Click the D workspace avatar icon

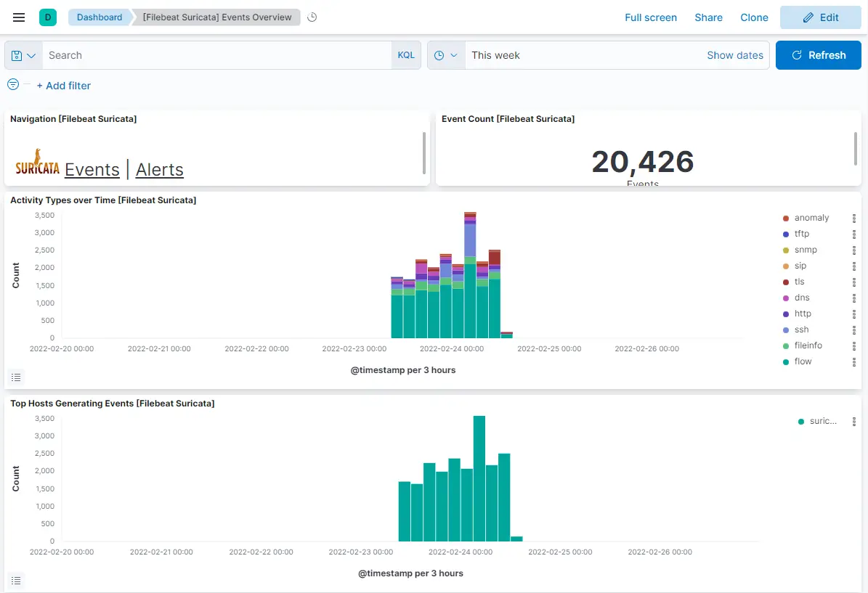(x=48, y=16)
